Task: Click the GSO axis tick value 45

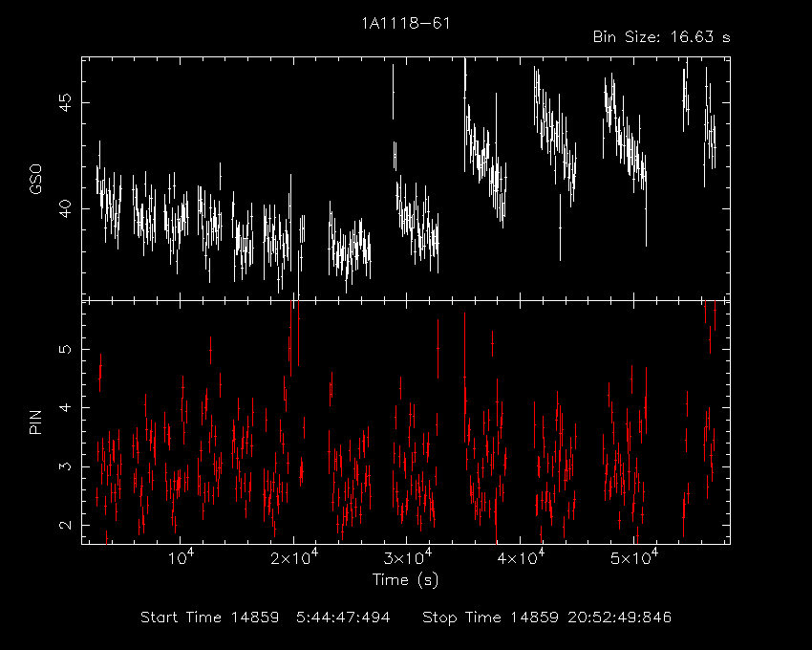Action: [65, 102]
